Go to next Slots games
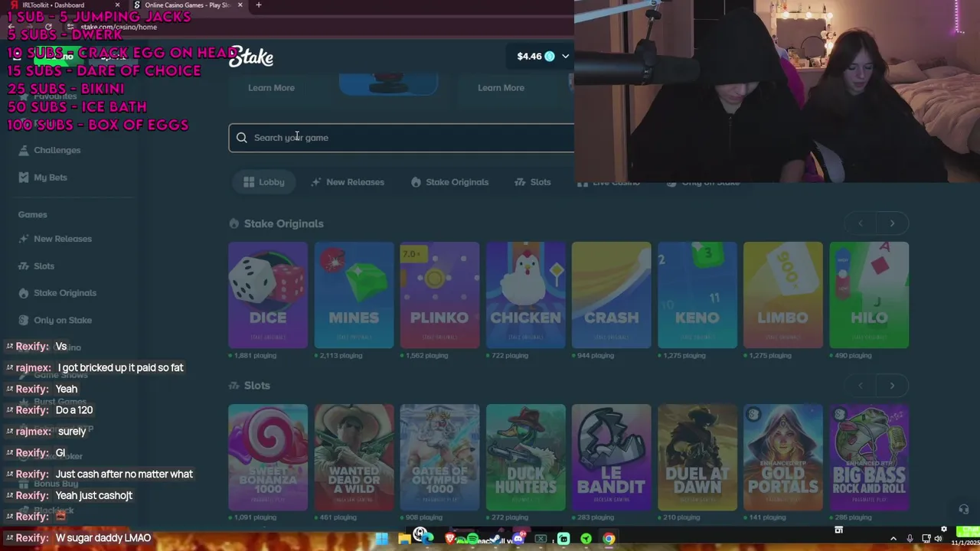The height and width of the screenshot is (551, 980). [892, 386]
